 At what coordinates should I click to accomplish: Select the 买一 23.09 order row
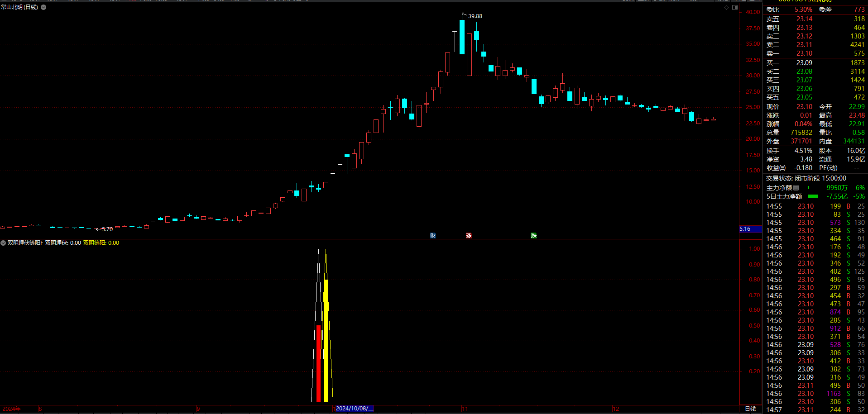(x=815, y=63)
